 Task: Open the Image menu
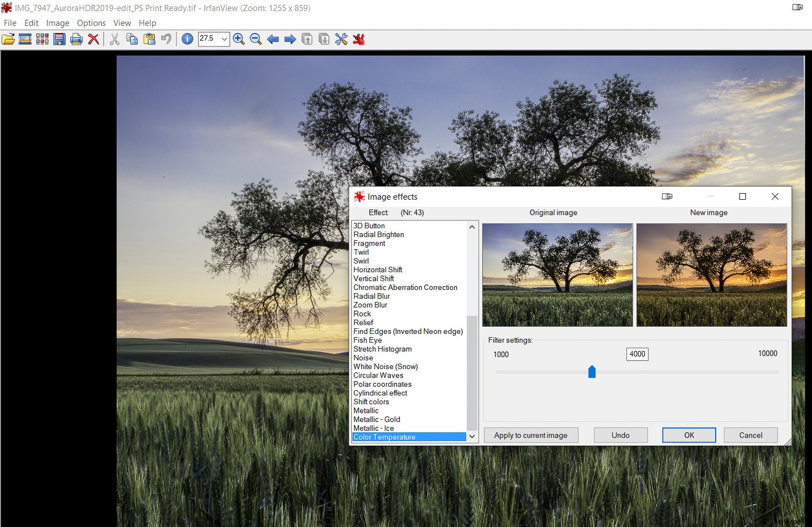(x=57, y=23)
